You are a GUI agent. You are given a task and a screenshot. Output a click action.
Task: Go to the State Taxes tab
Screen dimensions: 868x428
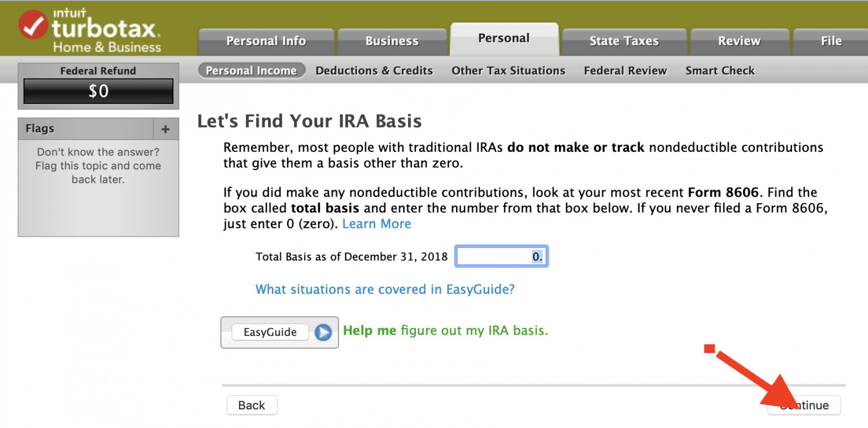(x=624, y=41)
